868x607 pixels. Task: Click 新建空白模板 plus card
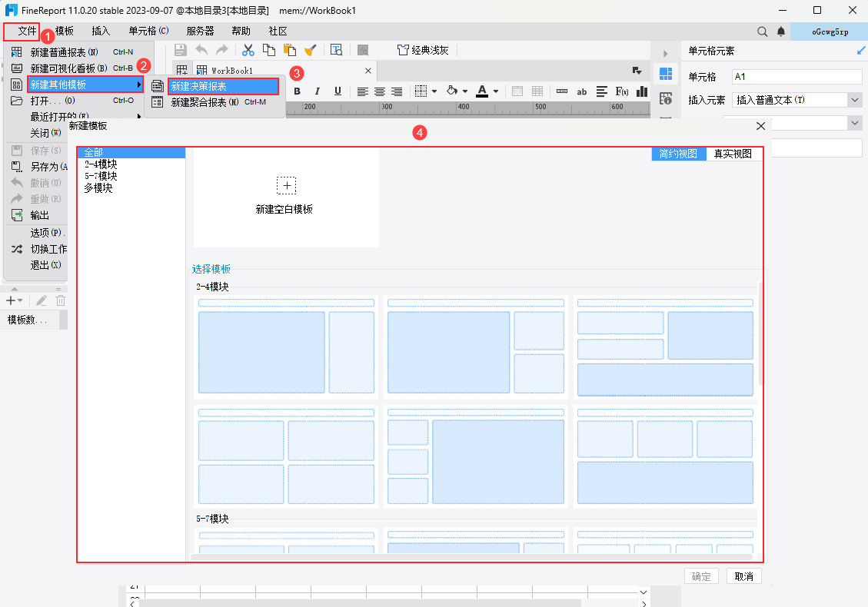pyautogui.click(x=286, y=197)
